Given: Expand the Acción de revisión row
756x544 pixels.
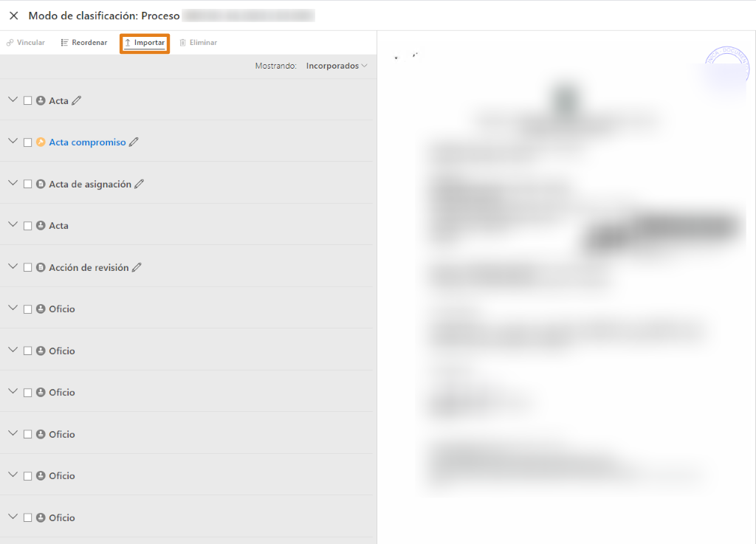Looking at the screenshot, I should pos(13,266).
